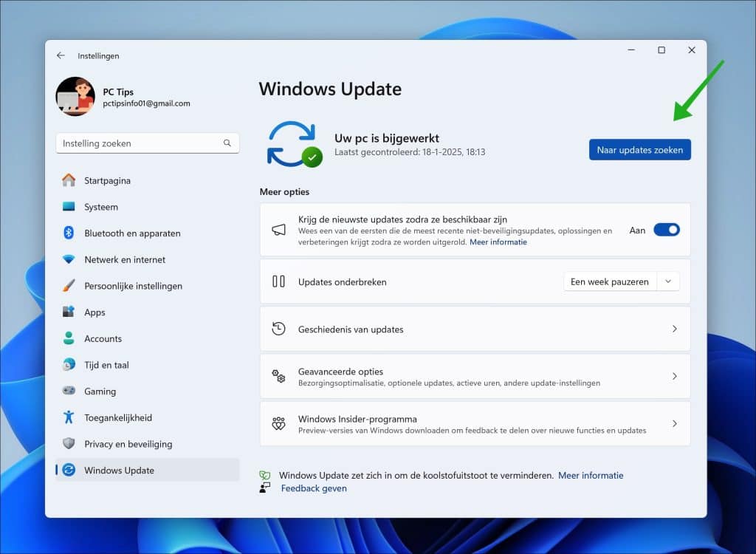
Task: Click the Windows Update sidebar icon
Action: tap(69, 470)
